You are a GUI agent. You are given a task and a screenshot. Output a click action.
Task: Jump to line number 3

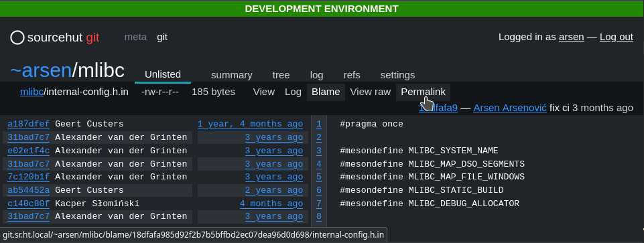coord(319,151)
